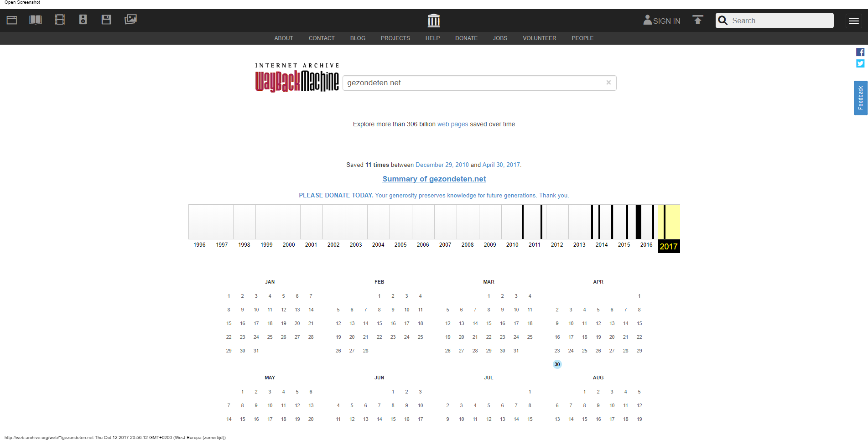Click the upload arrow icon
Image resolution: width=868 pixels, height=440 pixels.
click(698, 20)
